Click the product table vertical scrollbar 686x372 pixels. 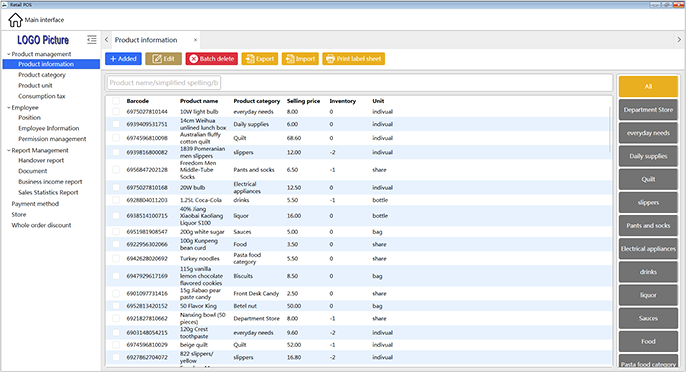(610, 129)
